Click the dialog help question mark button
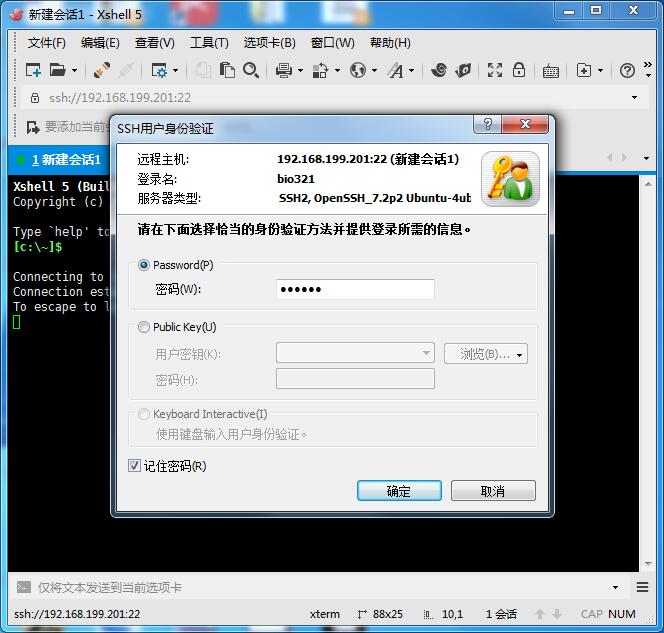Image resolution: width=664 pixels, height=633 pixels. pos(487,124)
